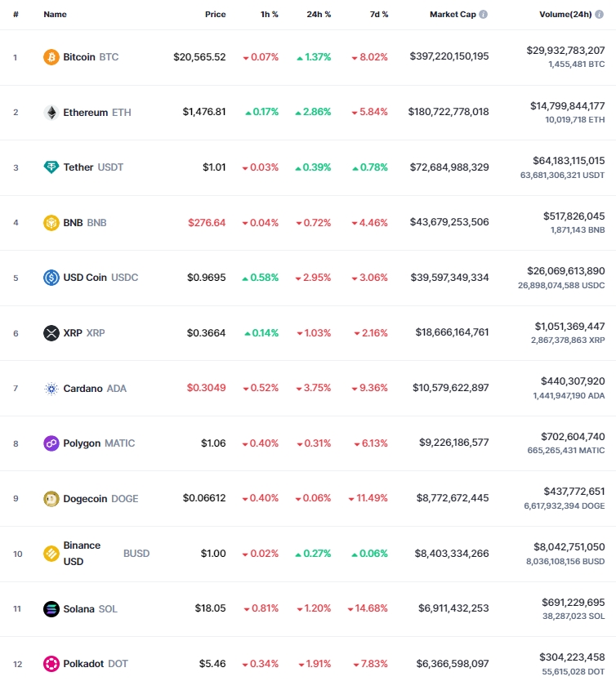Open the Market Cap info tooltip icon
This screenshot has width=616, height=690.
[x=483, y=14]
